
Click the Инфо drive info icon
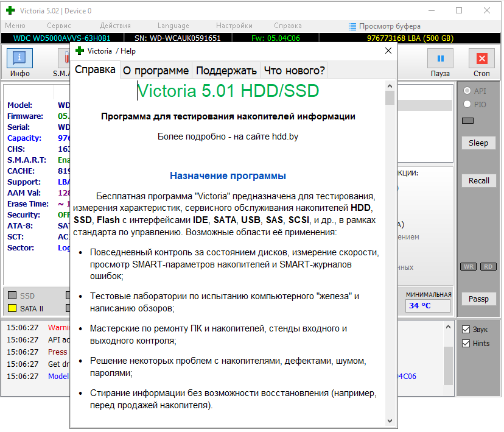(19, 58)
